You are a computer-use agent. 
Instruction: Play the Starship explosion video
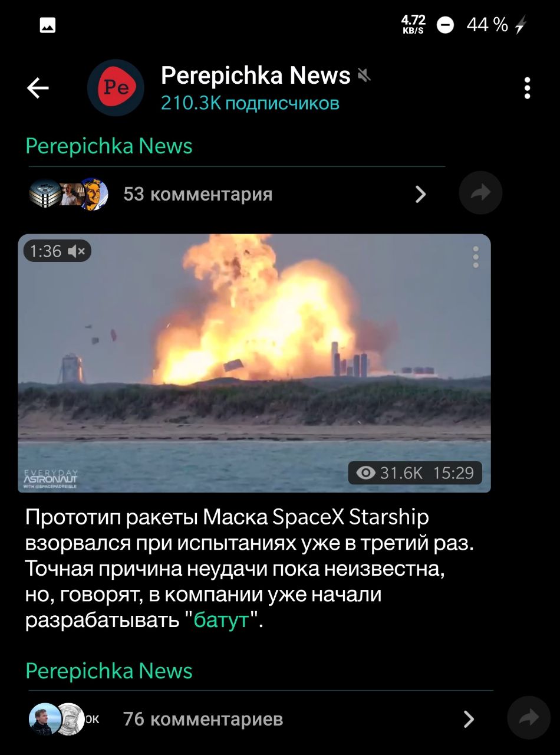tap(254, 363)
